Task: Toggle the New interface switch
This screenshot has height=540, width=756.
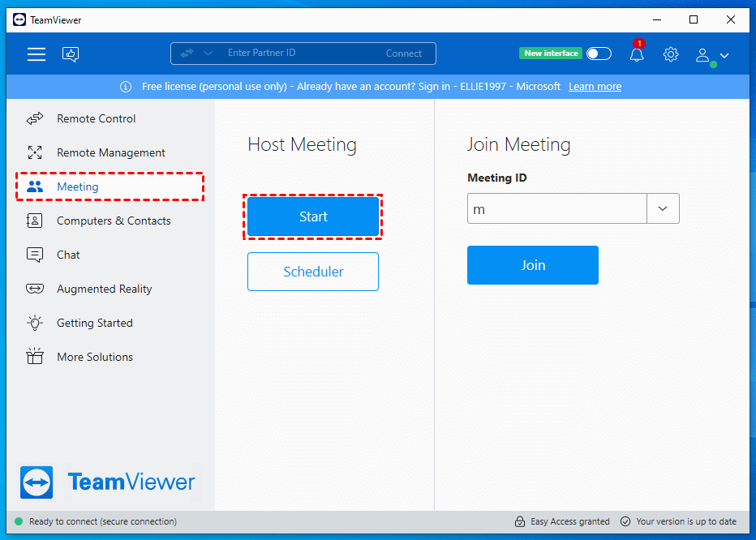Action: tap(599, 54)
